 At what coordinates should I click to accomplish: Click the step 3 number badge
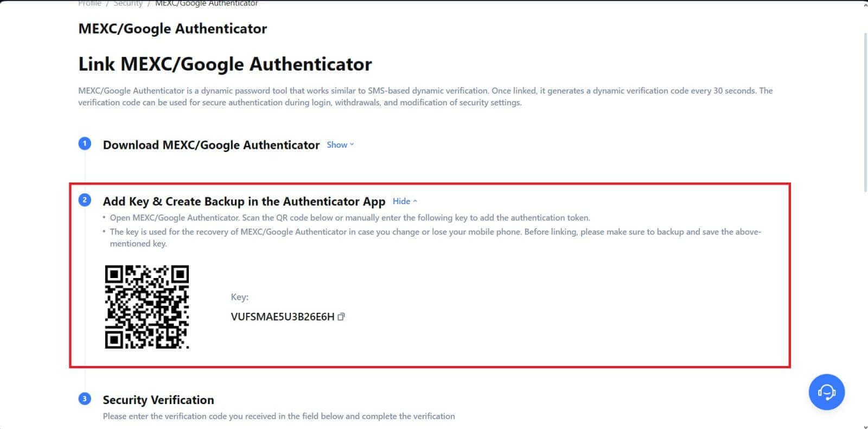[85, 399]
